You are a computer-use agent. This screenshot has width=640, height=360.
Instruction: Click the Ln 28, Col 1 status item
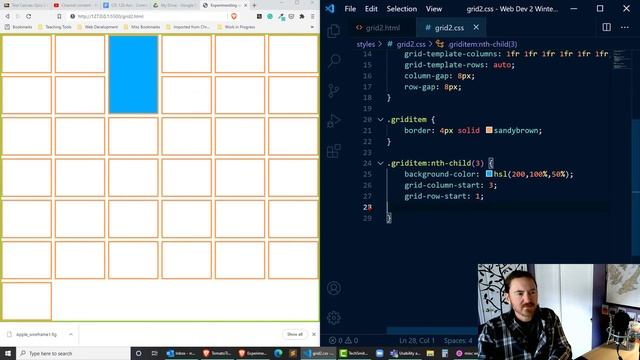click(x=416, y=340)
